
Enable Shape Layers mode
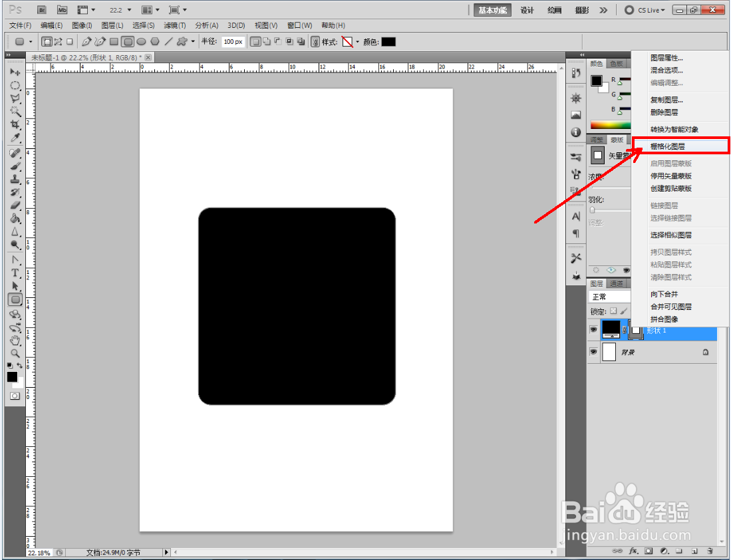pyautogui.click(x=47, y=42)
